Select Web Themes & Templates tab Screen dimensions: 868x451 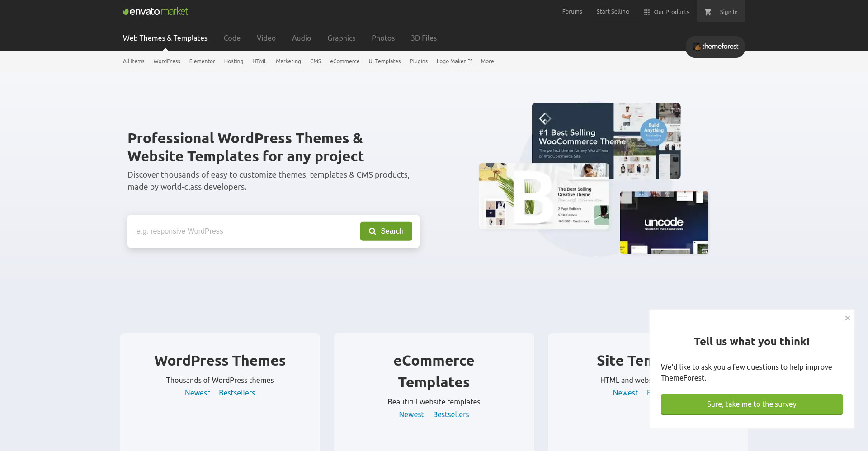(x=165, y=38)
